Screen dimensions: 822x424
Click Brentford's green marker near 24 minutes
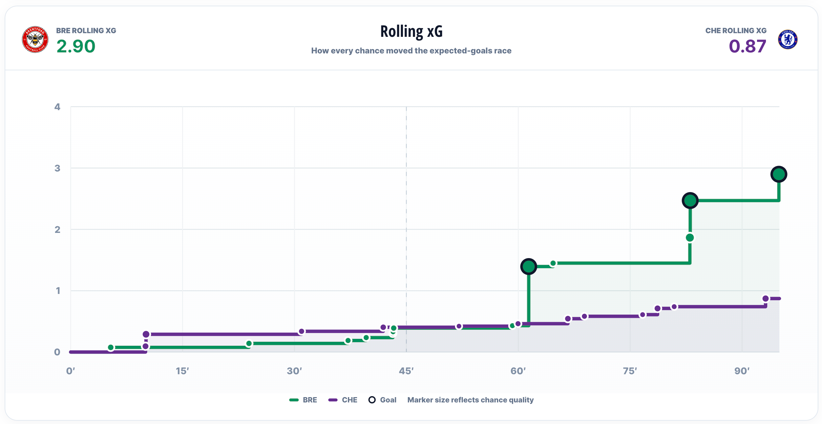(249, 344)
